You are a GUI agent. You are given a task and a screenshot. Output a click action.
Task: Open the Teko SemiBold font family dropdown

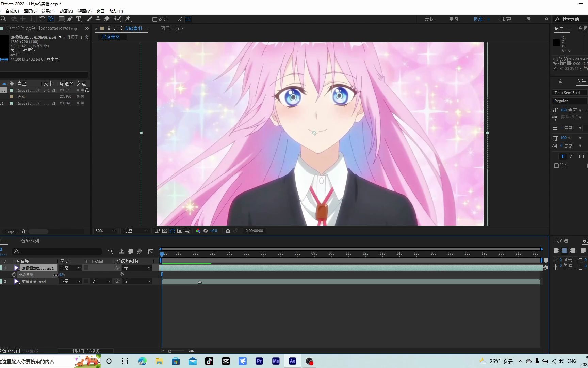pos(570,93)
